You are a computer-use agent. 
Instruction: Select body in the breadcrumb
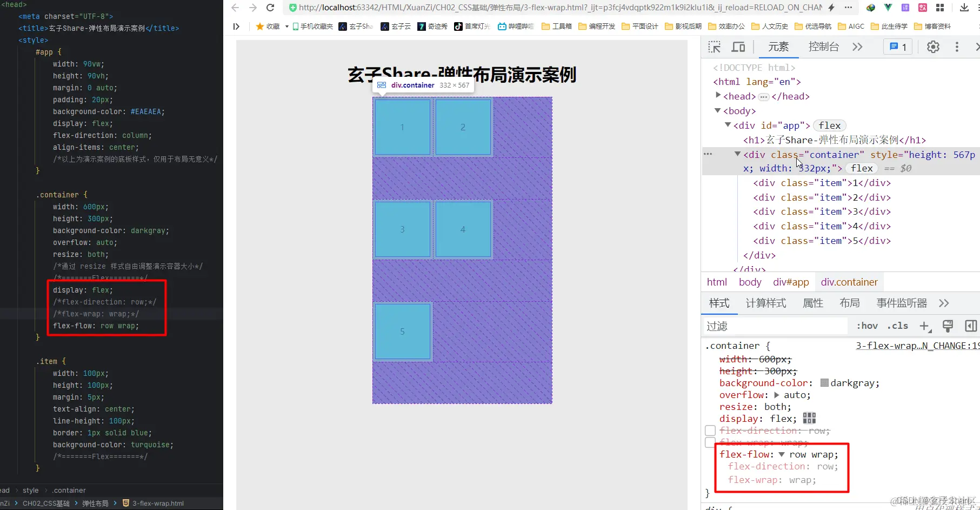point(750,282)
